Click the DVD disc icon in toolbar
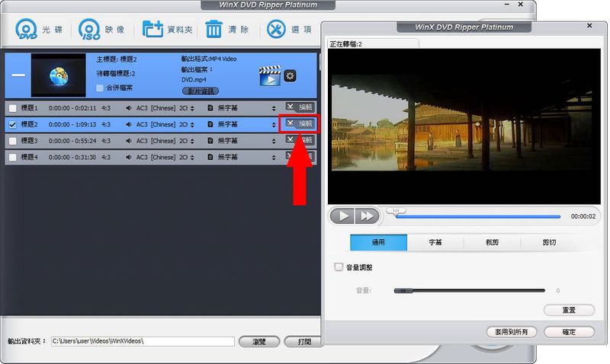The height and width of the screenshot is (364, 610). pos(27,29)
